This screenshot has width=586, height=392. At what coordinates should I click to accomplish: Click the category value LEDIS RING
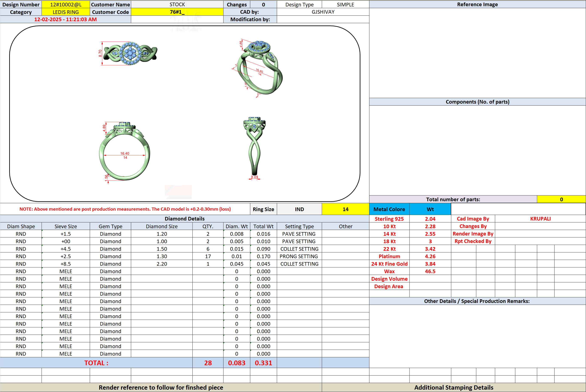pos(66,12)
